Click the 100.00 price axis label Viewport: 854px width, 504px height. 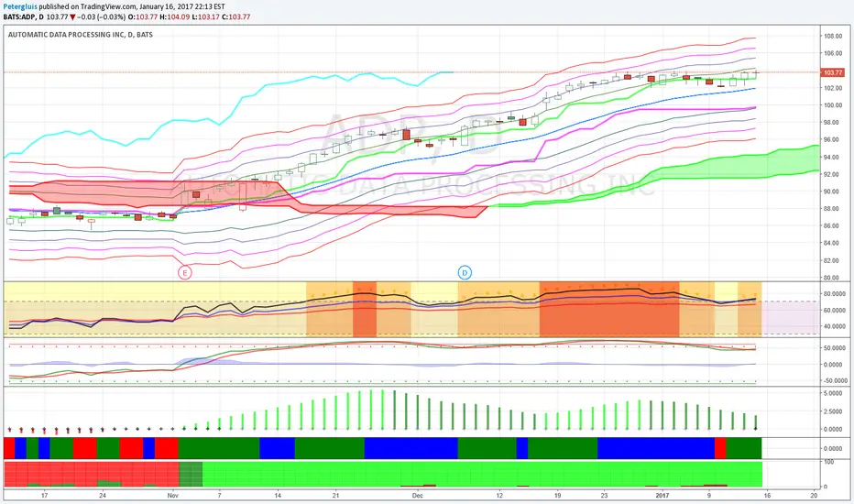click(833, 105)
